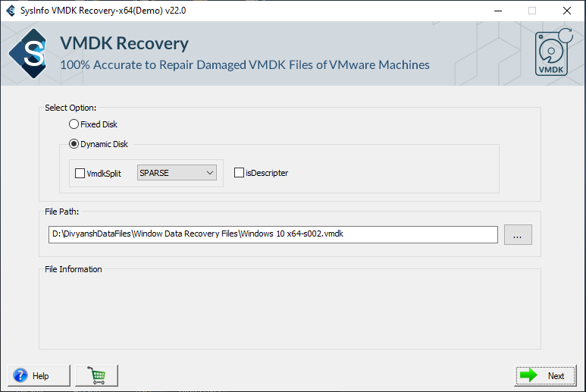Proceed with the Next button
Screen dimensions: 586x392
545,375
